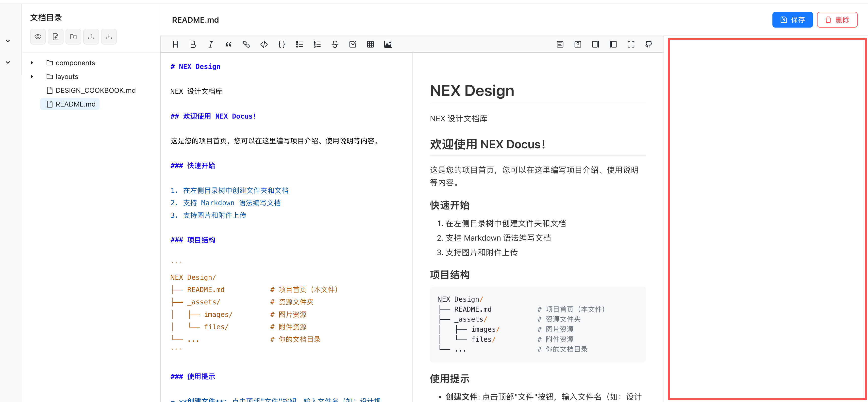Image resolution: width=868 pixels, height=402 pixels.
Task: Insert a hyperlink via the link icon
Action: [246, 45]
